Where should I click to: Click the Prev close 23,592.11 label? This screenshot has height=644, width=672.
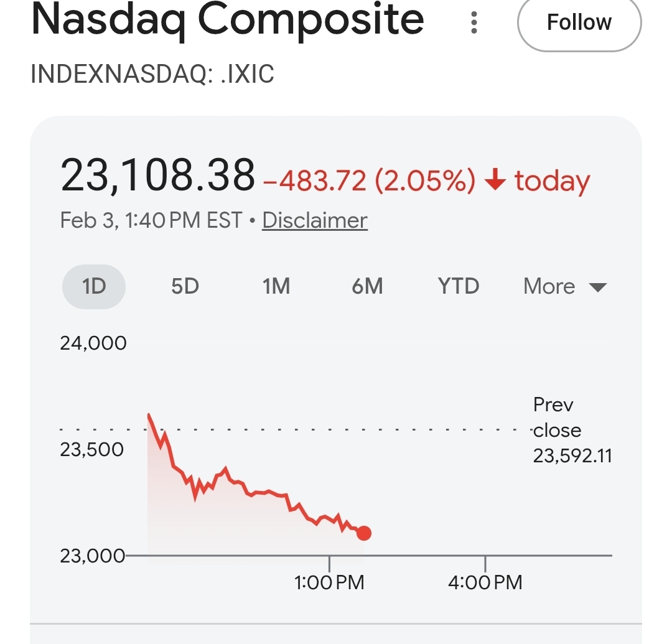coord(572,431)
